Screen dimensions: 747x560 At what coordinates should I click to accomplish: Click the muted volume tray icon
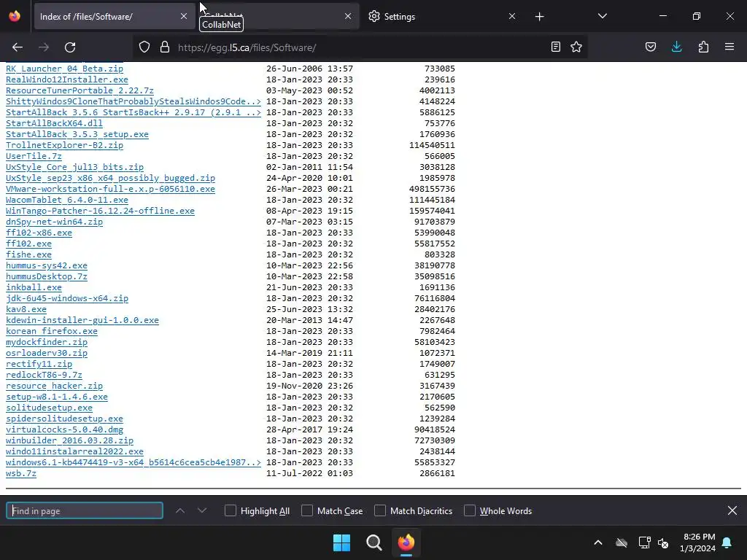662,542
